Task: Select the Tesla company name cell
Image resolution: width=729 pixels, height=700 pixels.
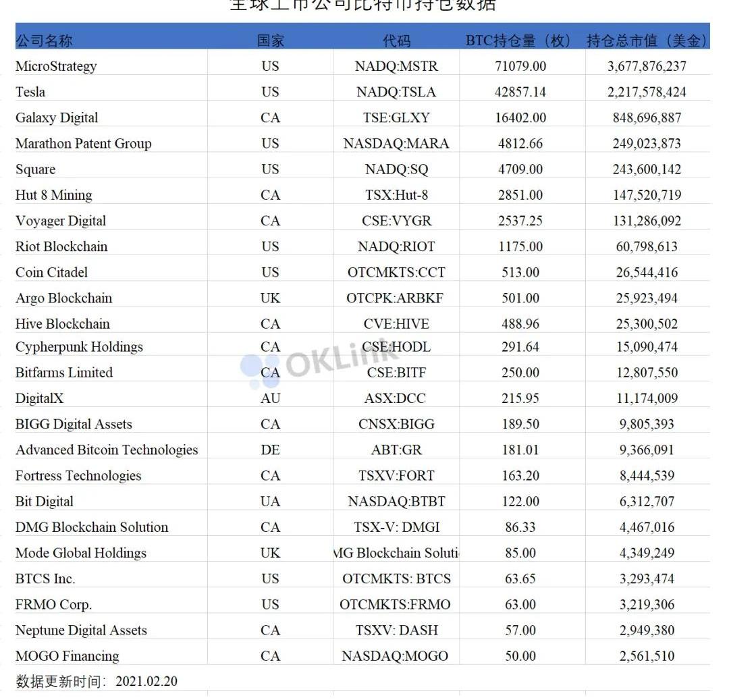Action: pos(30,92)
